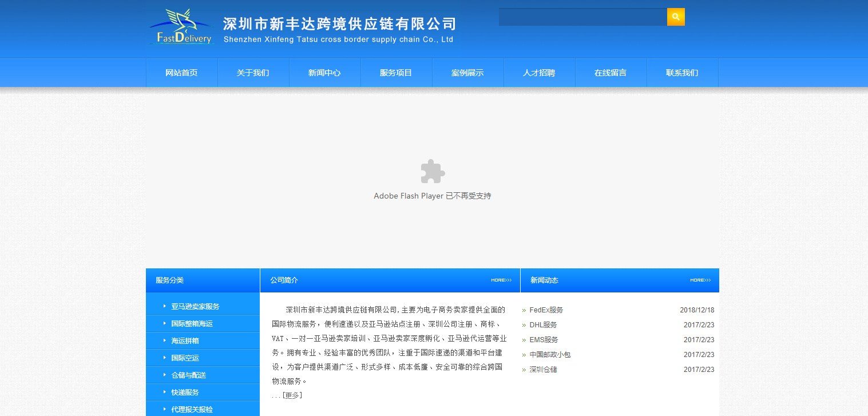This screenshot has width=868, height=416.
Task: Select the 亚马逊卖家服务 sidebar item arrow
Action: tap(165, 306)
